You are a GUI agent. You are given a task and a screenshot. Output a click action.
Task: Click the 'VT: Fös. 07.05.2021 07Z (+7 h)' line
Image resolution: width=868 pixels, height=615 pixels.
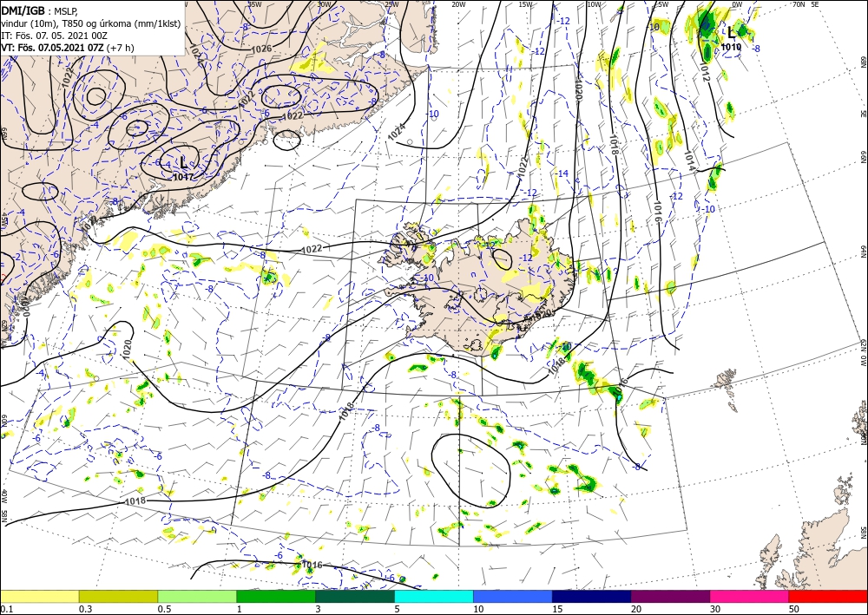coord(68,48)
